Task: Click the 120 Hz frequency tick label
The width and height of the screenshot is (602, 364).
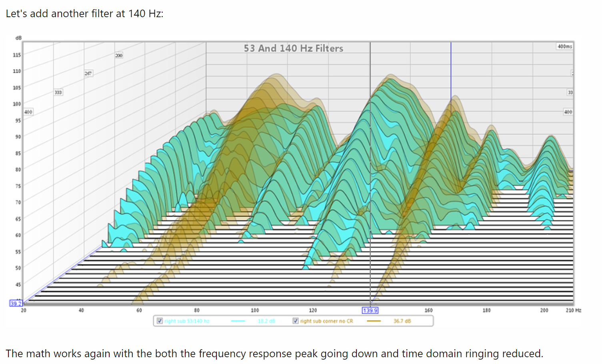Action: 313,310
